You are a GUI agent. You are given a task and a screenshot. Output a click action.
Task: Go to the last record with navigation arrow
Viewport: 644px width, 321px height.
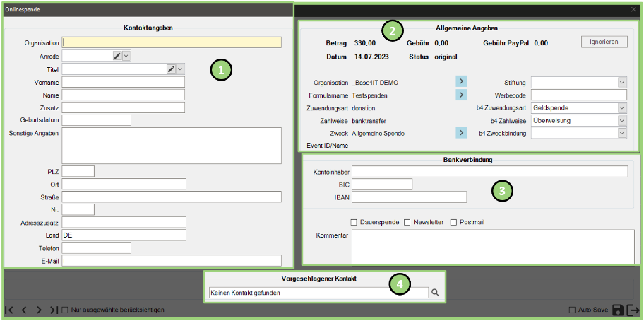tap(54, 310)
